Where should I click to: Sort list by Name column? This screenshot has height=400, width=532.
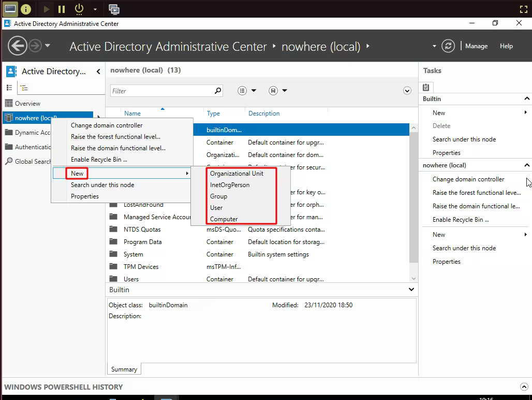point(132,113)
